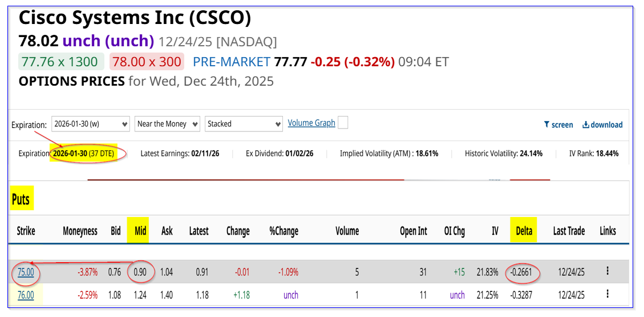Open links menu for 75.00 strike row

pyautogui.click(x=607, y=272)
